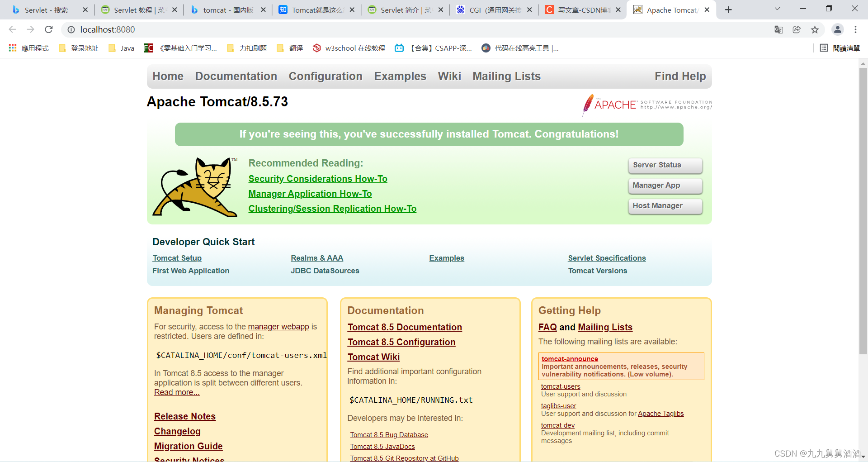Open the 登录地址 bookmark folder
Viewport: 868px width, 462px height.
pos(79,48)
